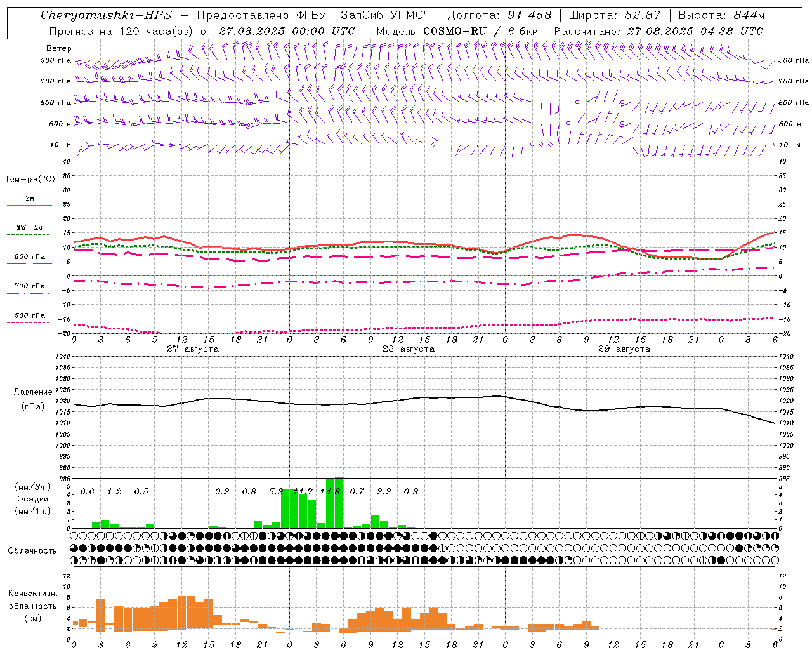
Task: Click the date label 28 августа
Action: point(409,349)
